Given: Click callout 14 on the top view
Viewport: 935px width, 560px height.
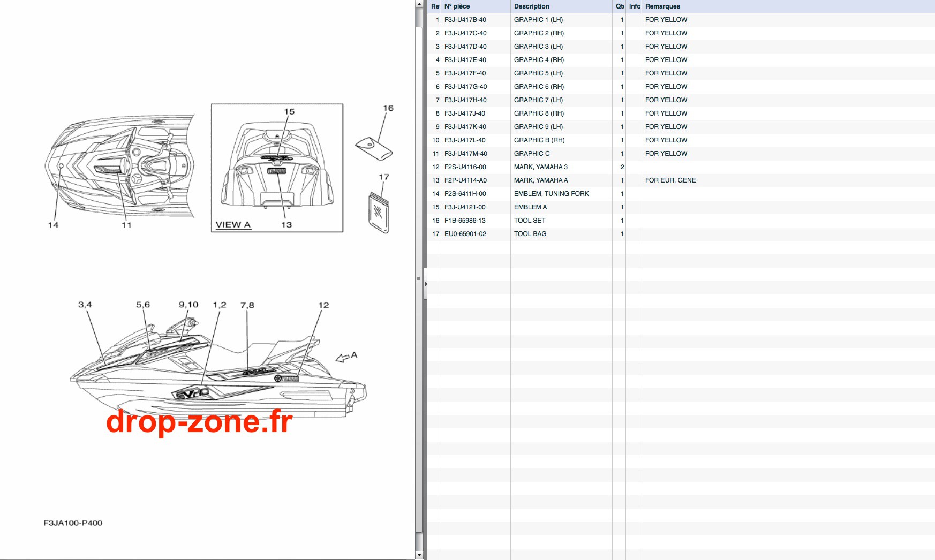Looking at the screenshot, I should pyautogui.click(x=54, y=225).
